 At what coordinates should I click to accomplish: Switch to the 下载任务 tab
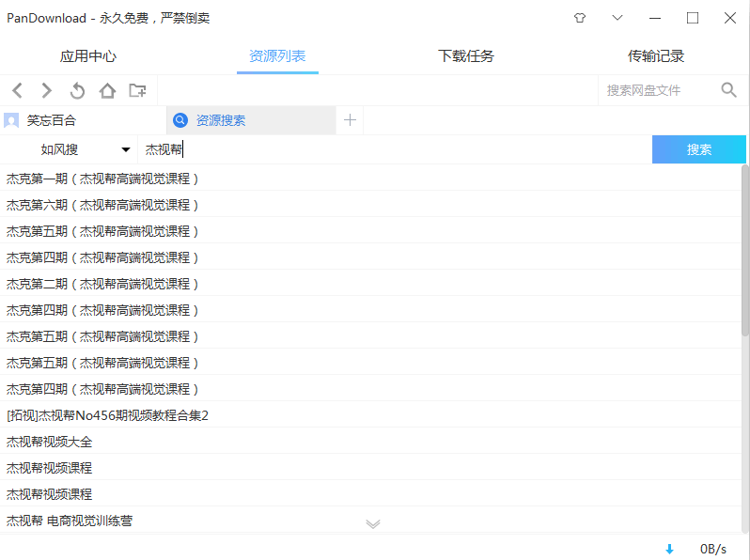(x=466, y=56)
